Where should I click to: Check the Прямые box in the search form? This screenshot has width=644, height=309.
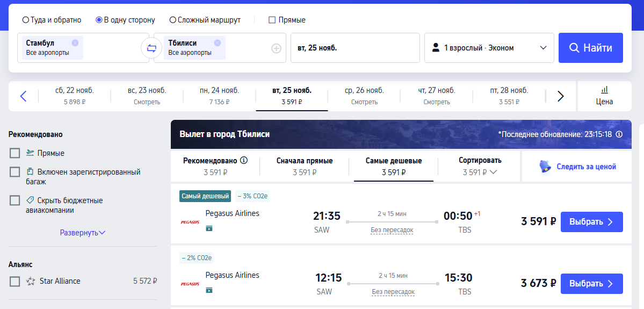click(x=272, y=20)
